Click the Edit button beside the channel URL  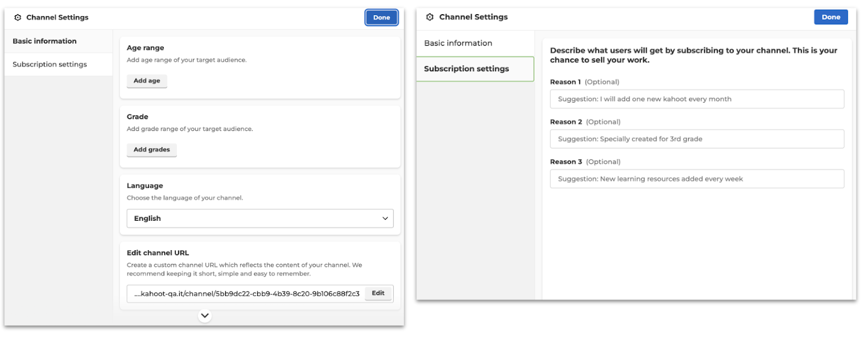(x=378, y=293)
